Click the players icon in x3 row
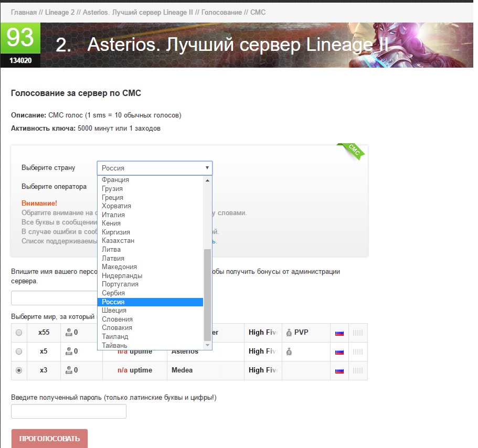The image size is (478, 448). pyautogui.click(x=69, y=370)
